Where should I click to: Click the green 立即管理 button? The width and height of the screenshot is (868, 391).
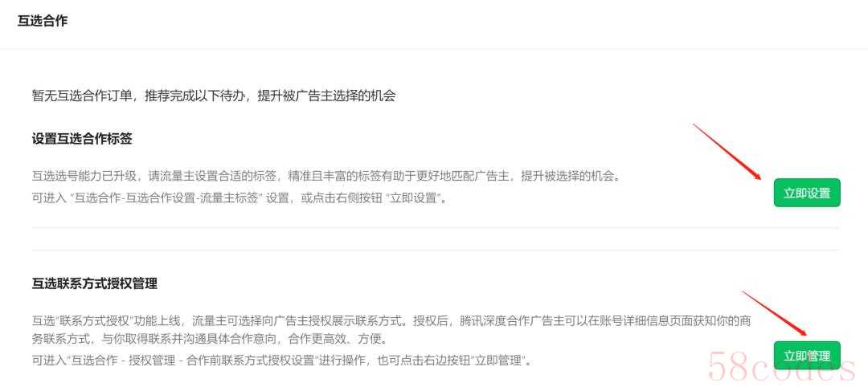pyautogui.click(x=807, y=356)
